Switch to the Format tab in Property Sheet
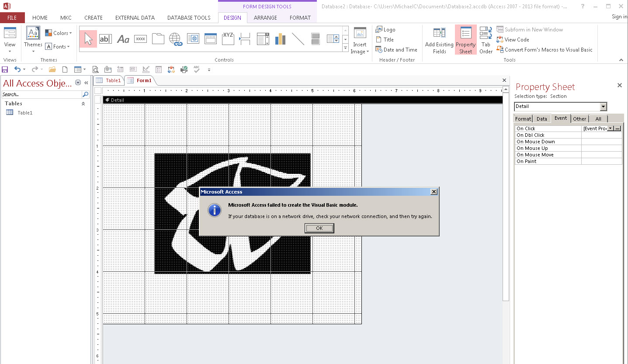The height and width of the screenshot is (364, 628). (523, 118)
